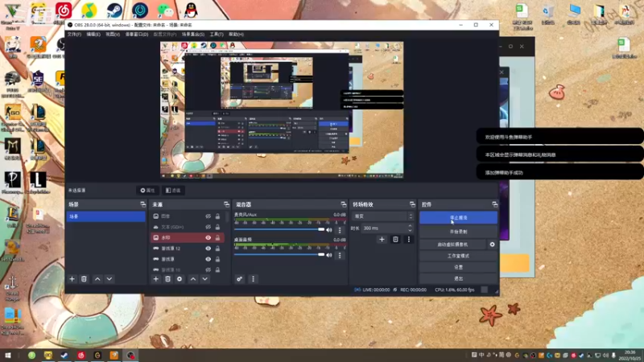Float the Scene Transitions dock panel
The height and width of the screenshot is (362, 644).
[x=412, y=204]
